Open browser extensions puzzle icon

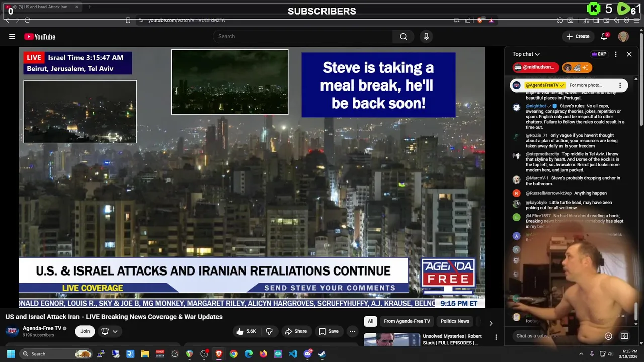(x=560, y=20)
